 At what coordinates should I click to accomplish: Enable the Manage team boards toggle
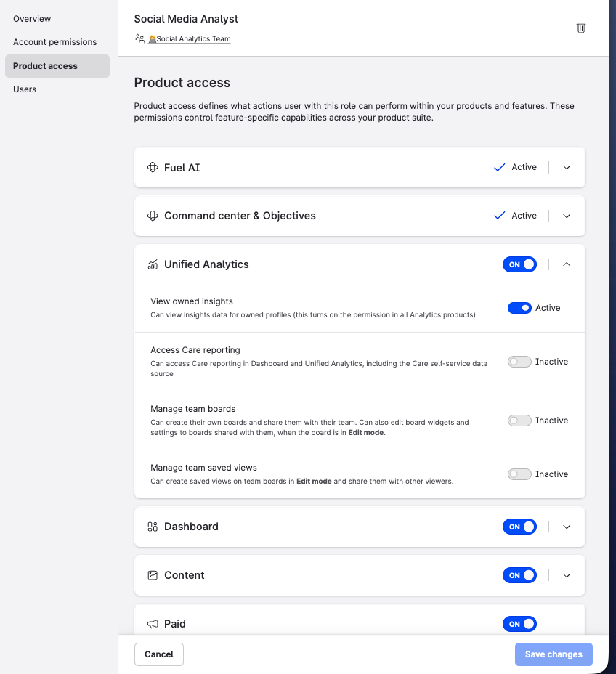tap(519, 421)
